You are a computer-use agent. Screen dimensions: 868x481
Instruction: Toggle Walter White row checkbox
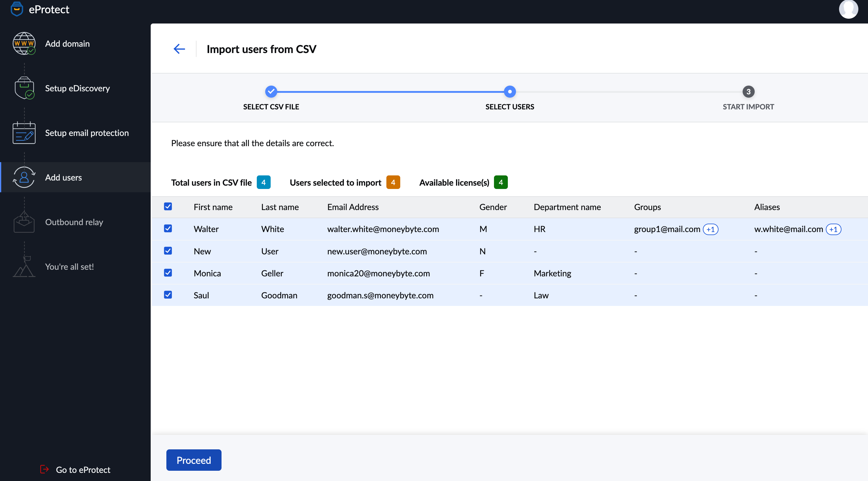coord(168,229)
